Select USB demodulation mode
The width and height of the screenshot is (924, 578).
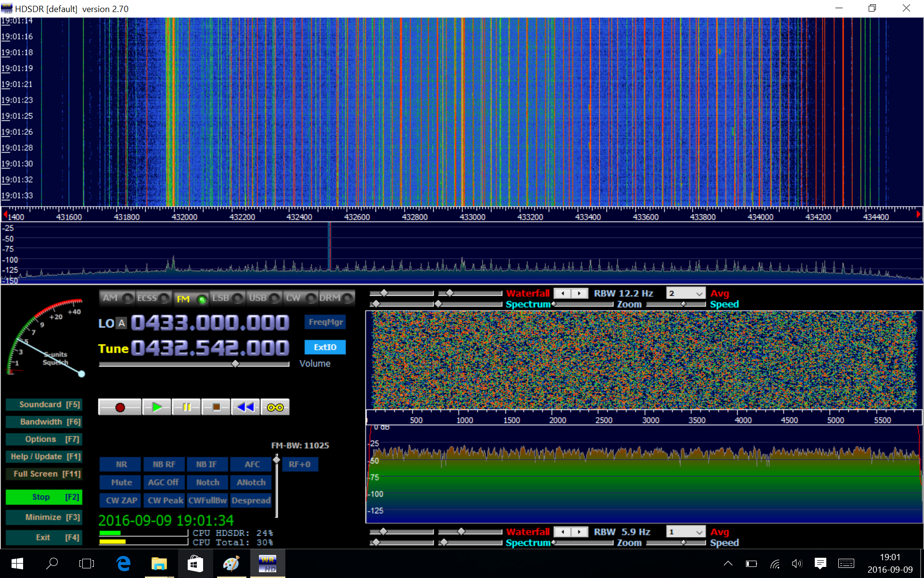264,298
